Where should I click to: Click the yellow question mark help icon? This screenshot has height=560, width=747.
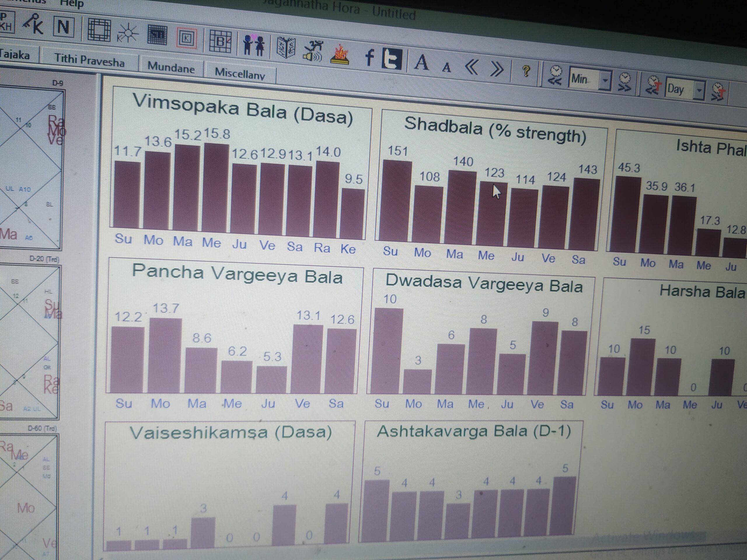pos(526,71)
